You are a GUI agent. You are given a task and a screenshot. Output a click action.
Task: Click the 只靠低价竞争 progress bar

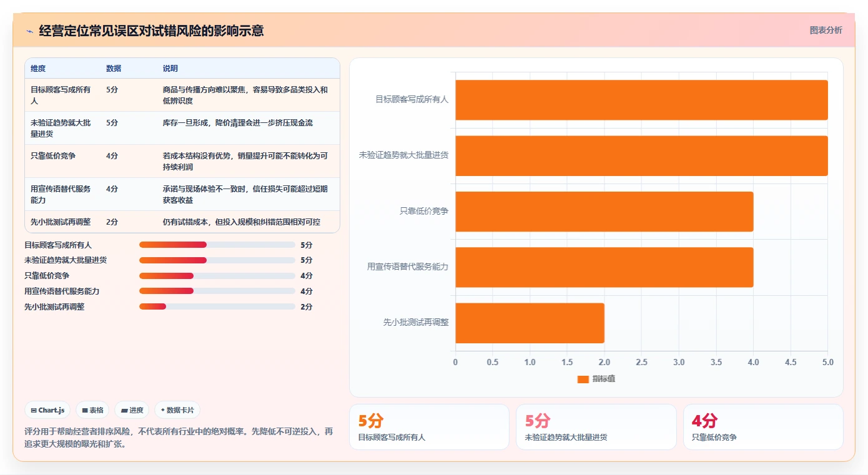coord(217,276)
